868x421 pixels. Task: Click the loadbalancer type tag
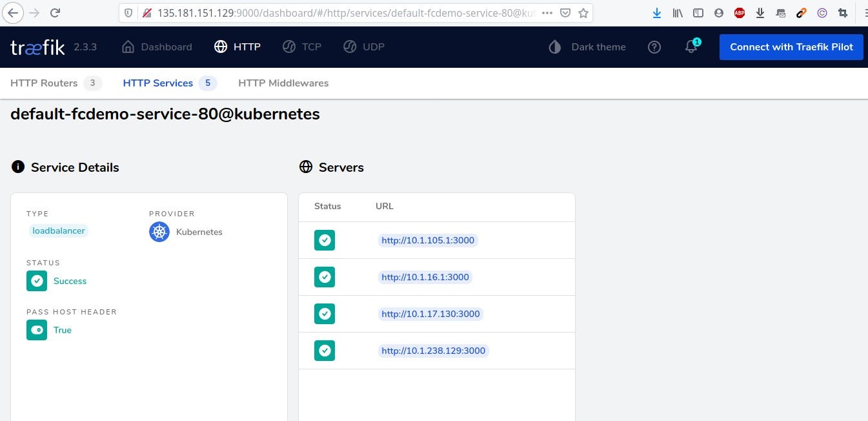[x=59, y=231]
